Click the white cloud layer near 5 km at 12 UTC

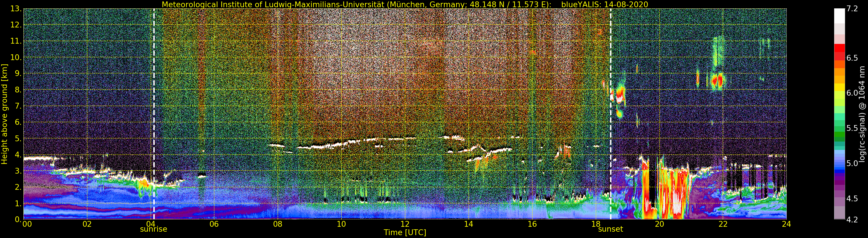(403, 138)
